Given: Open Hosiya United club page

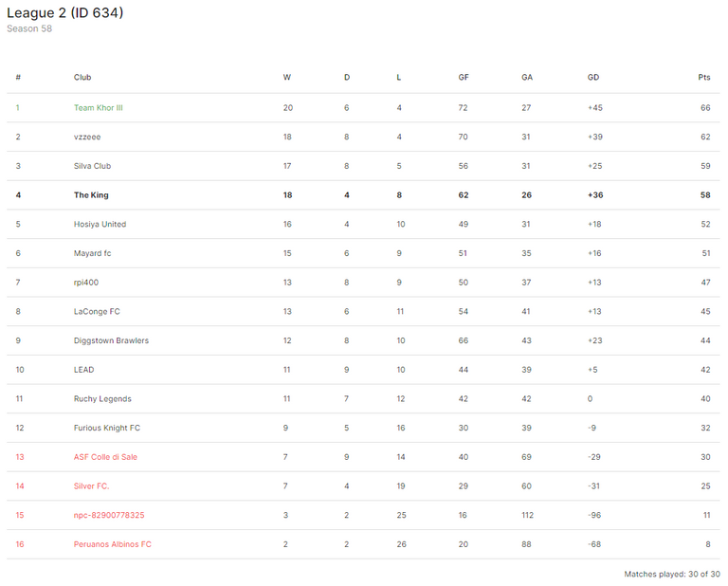Looking at the screenshot, I should coord(100,225).
